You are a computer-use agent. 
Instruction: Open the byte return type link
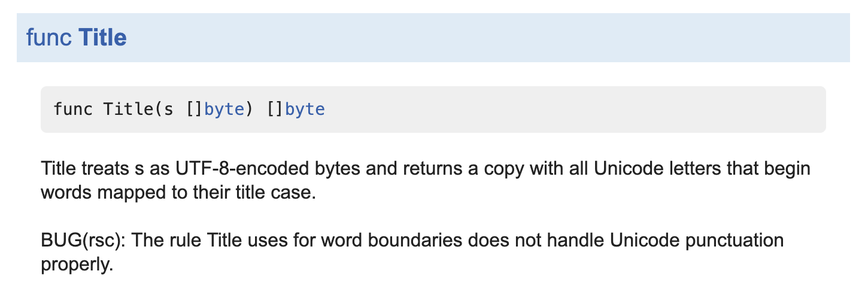[x=305, y=109]
